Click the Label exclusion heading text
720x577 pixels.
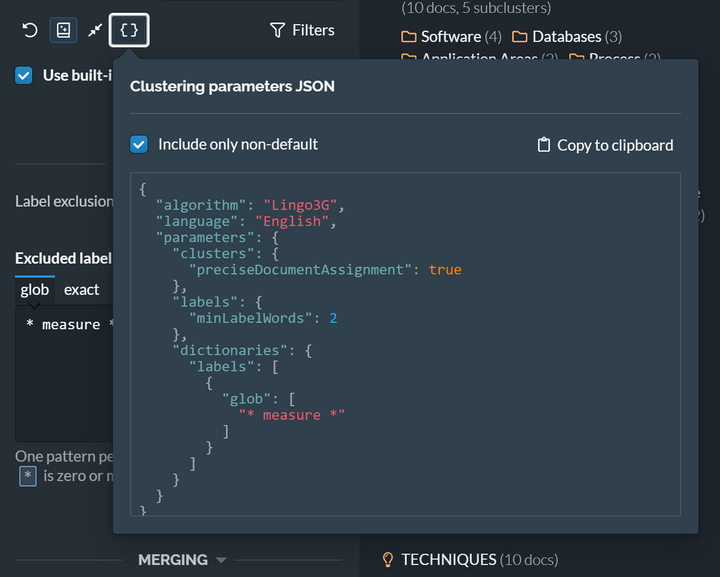point(64,202)
